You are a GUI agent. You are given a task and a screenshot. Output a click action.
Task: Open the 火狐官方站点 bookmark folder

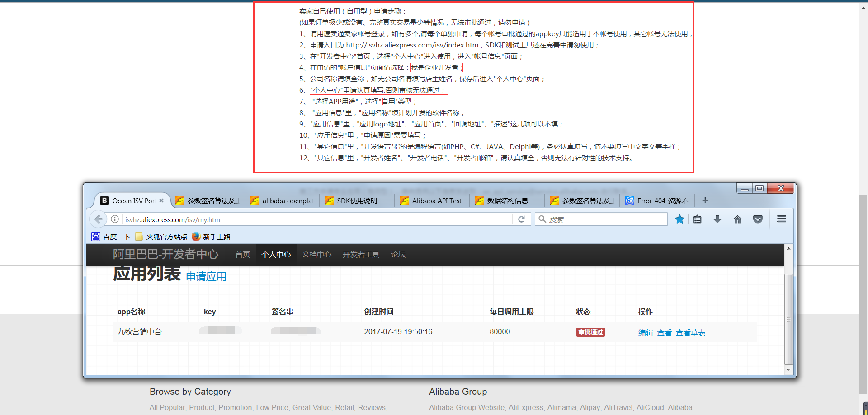pyautogui.click(x=161, y=237)
